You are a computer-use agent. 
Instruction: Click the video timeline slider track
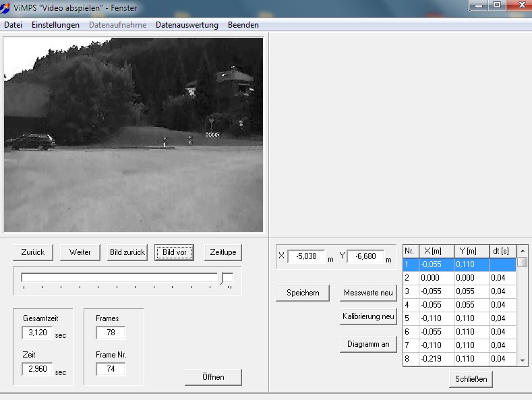click(127, 277)
